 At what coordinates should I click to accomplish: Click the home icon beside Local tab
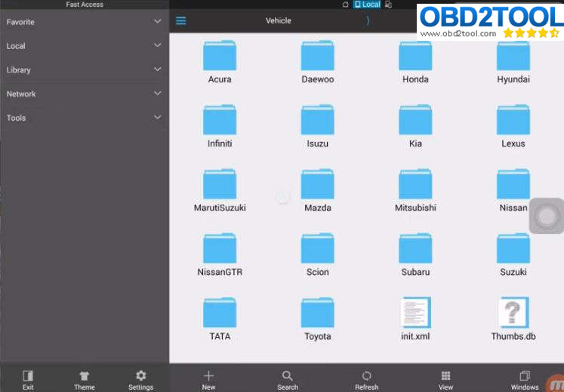coord(345,5)
